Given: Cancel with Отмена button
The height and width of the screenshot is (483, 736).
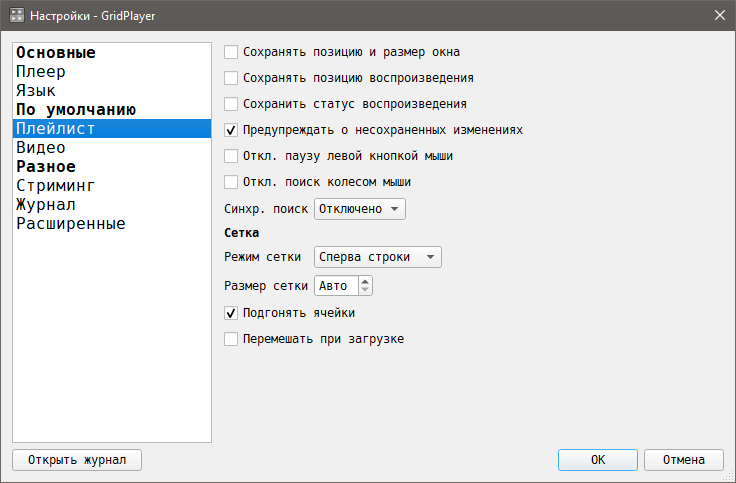Looking at the screenshot, I should tap(683, 460).
